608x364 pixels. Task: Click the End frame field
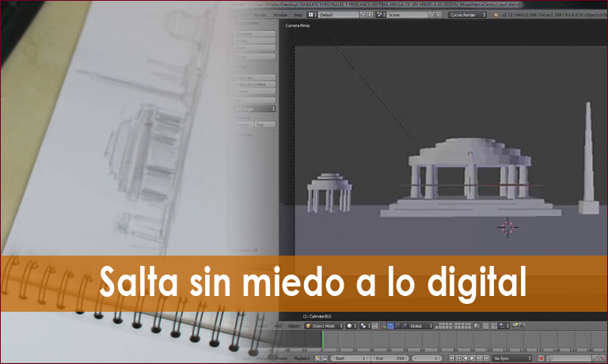(389, 358)
